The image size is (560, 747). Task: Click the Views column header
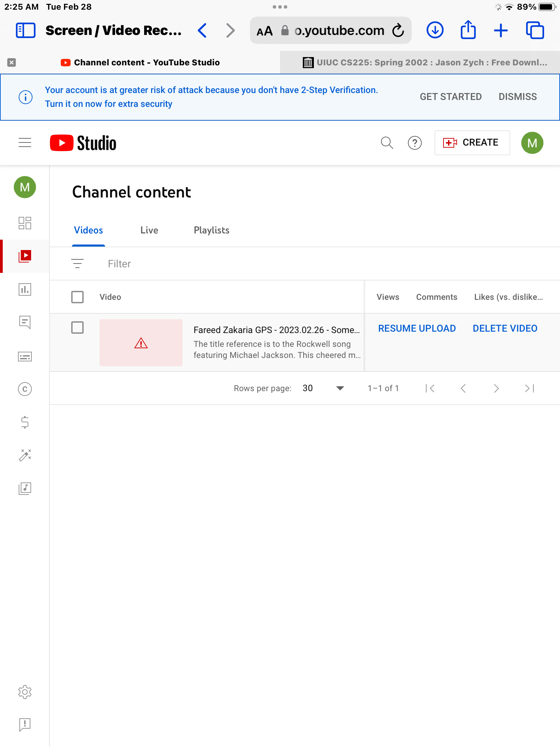(388, 297)
